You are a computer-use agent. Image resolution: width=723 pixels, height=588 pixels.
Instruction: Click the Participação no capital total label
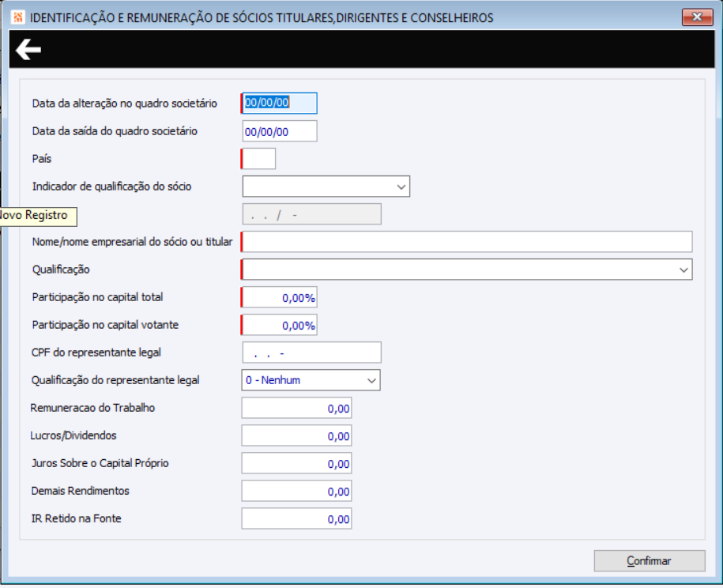click(97, 297)
